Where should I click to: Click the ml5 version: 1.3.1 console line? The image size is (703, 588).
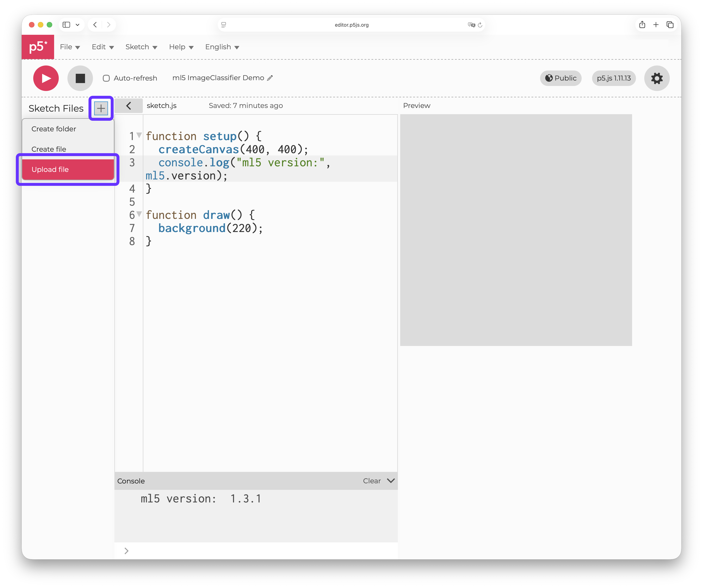201,499
